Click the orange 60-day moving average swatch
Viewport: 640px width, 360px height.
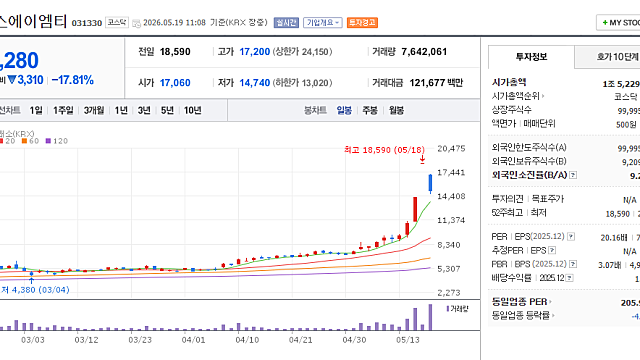click(24, 141)
